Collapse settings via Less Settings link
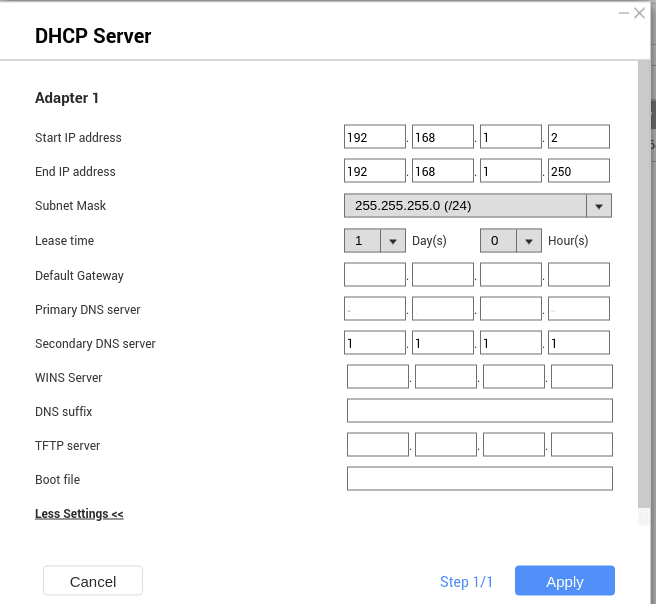The image size is (656, 604). (79, 513)
